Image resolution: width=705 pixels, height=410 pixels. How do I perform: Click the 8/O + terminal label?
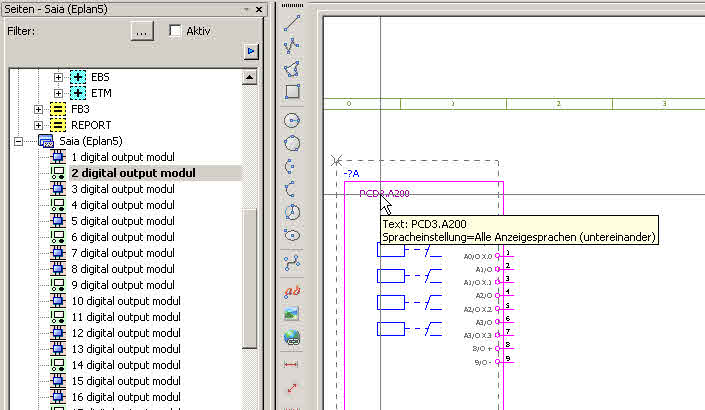[x=482, y=348]
